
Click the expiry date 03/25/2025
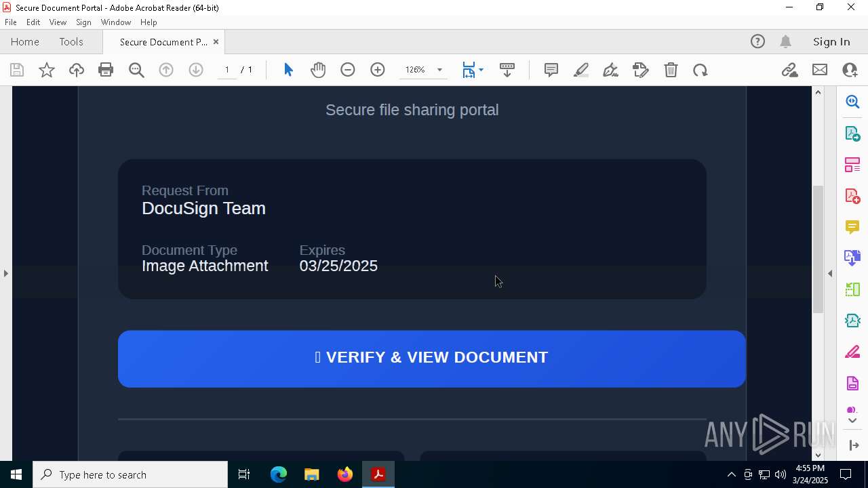point(338,266)
